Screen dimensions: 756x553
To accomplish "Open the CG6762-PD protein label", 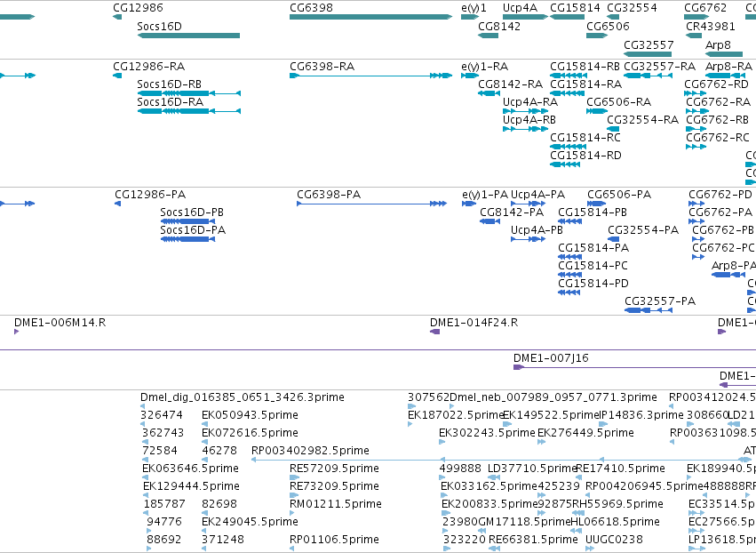I will coord(720,195).
